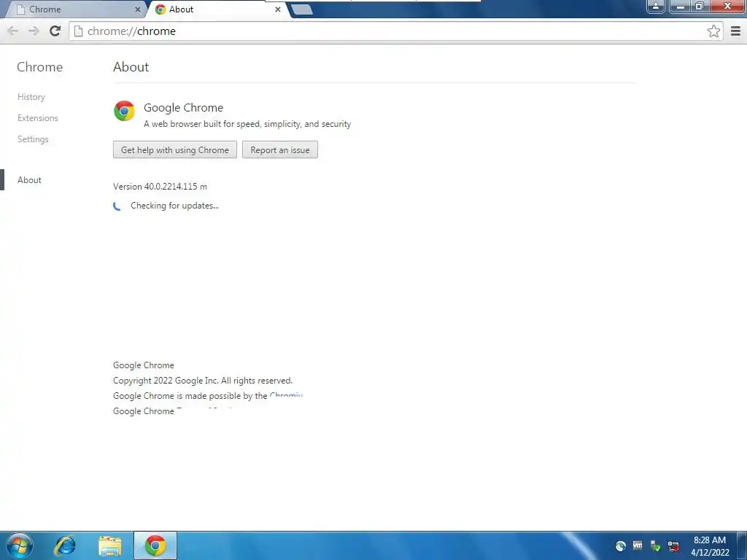Viewport: 747px width, 560px height.
Task: Click the Checking for updates text
Action: pos(175,206)
